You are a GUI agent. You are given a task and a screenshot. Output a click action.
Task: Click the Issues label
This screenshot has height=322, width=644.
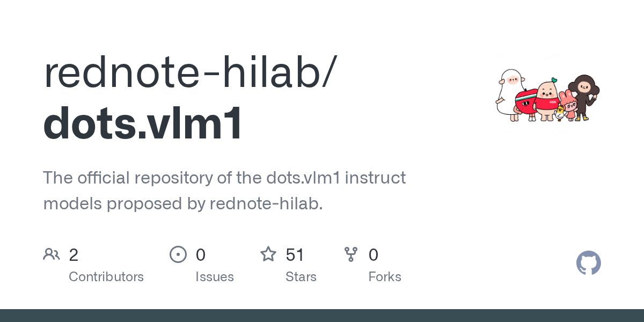(x=214, y=277)
